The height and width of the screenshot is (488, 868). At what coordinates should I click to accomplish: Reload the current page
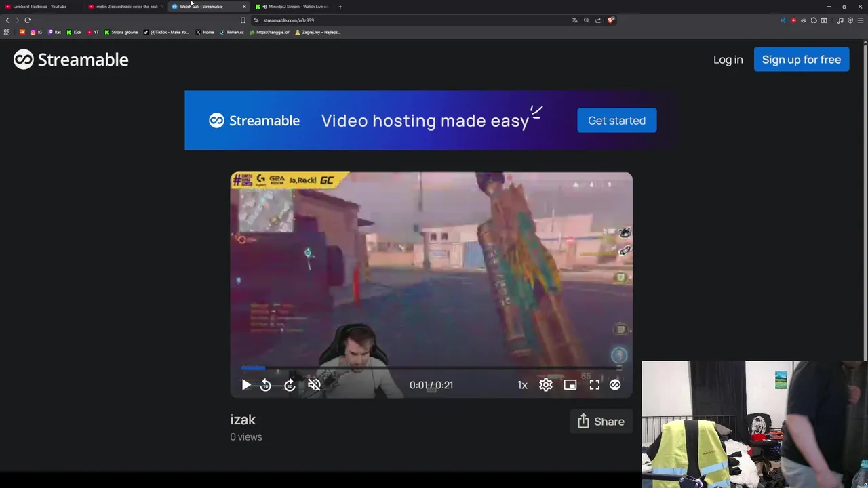point(28,20)
